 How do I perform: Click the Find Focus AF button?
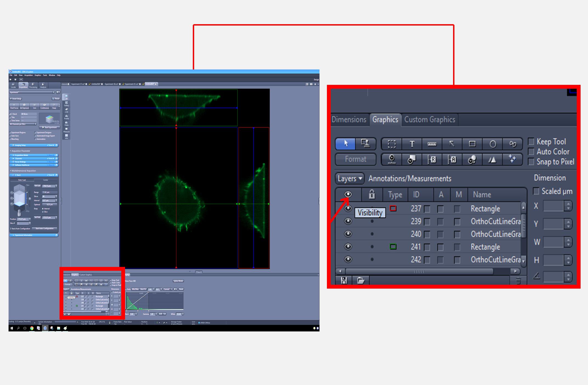click(14, 106)
